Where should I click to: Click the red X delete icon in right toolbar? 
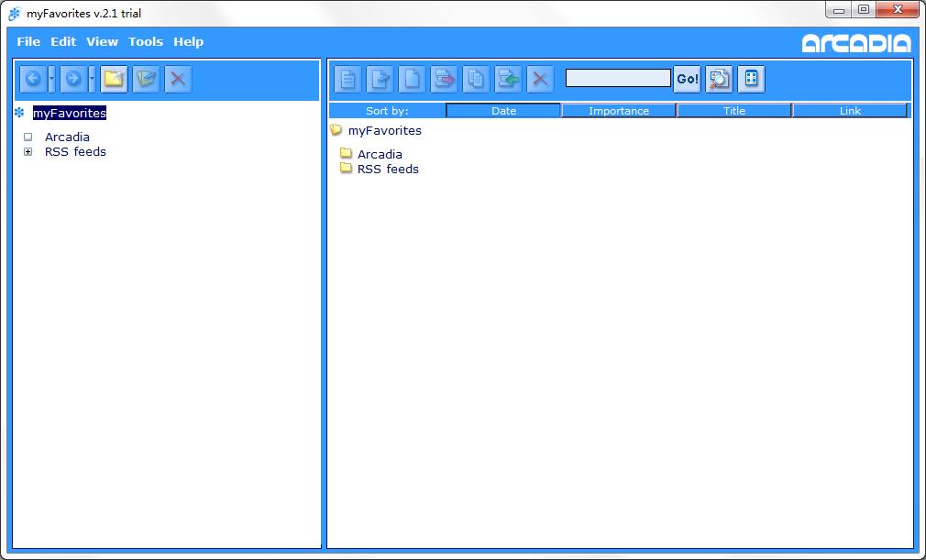(x=540, y=80)
